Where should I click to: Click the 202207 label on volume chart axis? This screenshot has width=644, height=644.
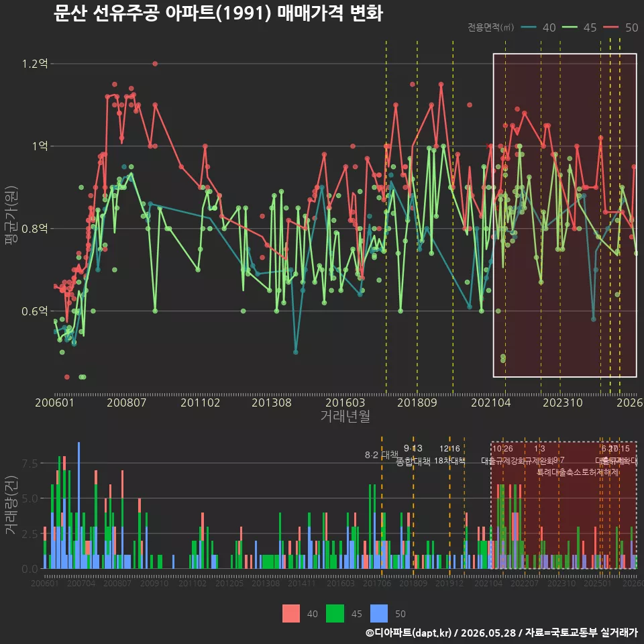[525, 583]
